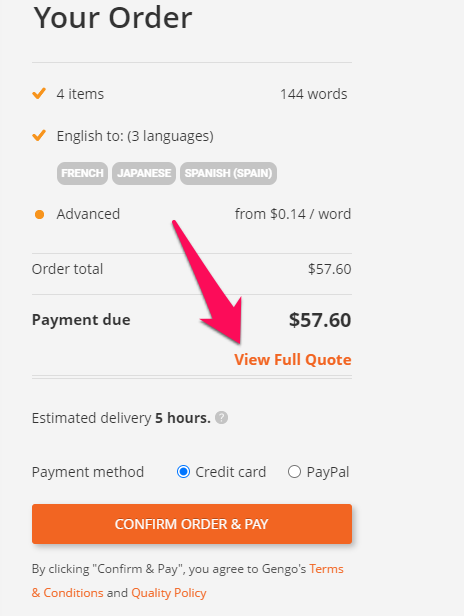
Task: Click the Order total row amount
Action: click(x=330, y=269)
